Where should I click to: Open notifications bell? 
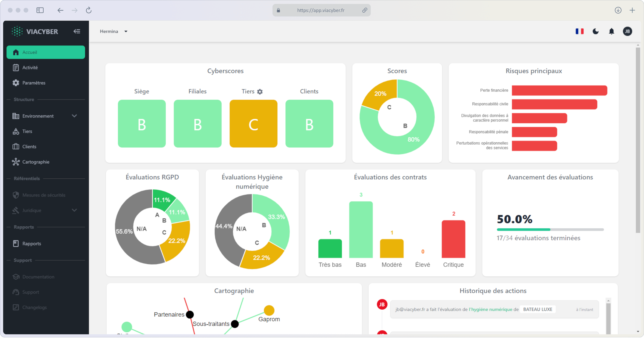click(x=611, y=31)
